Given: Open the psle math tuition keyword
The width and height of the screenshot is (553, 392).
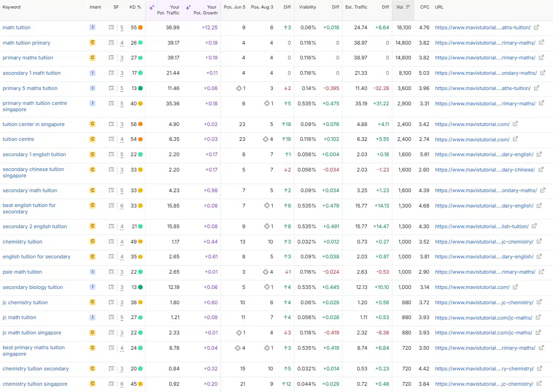Looking at the screenshot, I should pyautogui.click(x=22, y=272).
